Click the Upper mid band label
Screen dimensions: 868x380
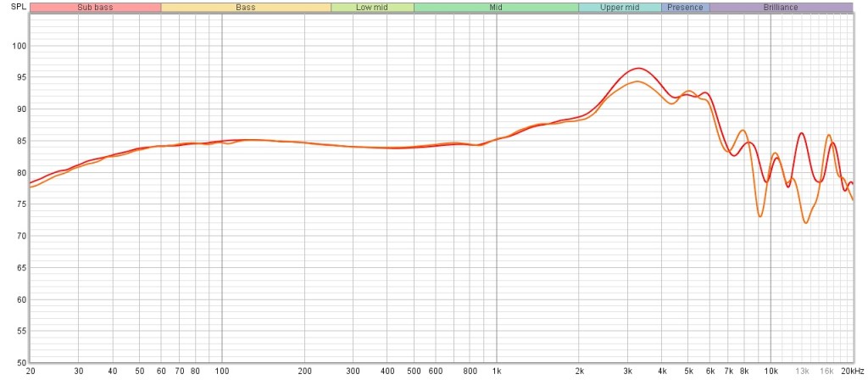(619, 8)
